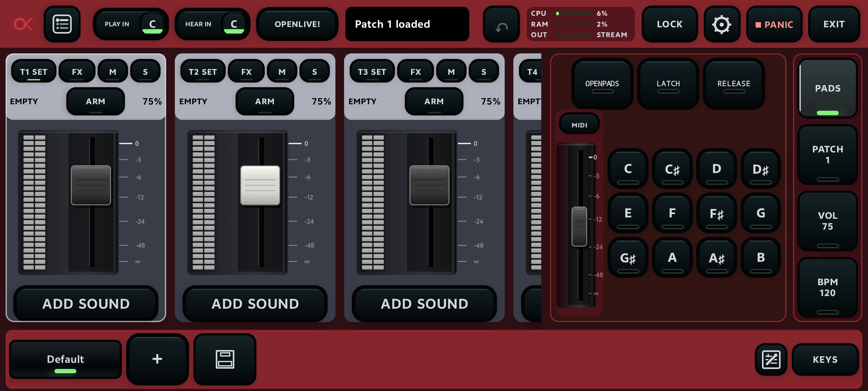Mute track T1 with M
The image size is (868, 391).
pyautogui.click(x=113, y=71)
